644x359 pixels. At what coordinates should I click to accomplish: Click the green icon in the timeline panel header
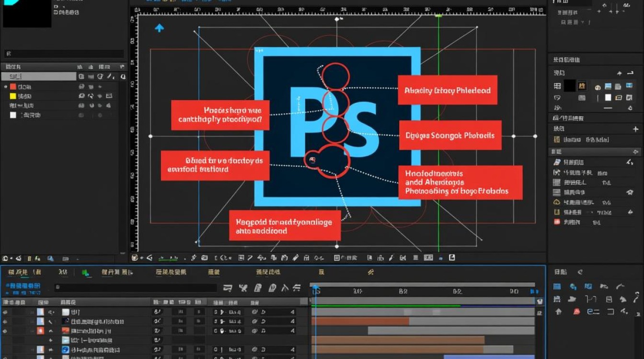85,273
